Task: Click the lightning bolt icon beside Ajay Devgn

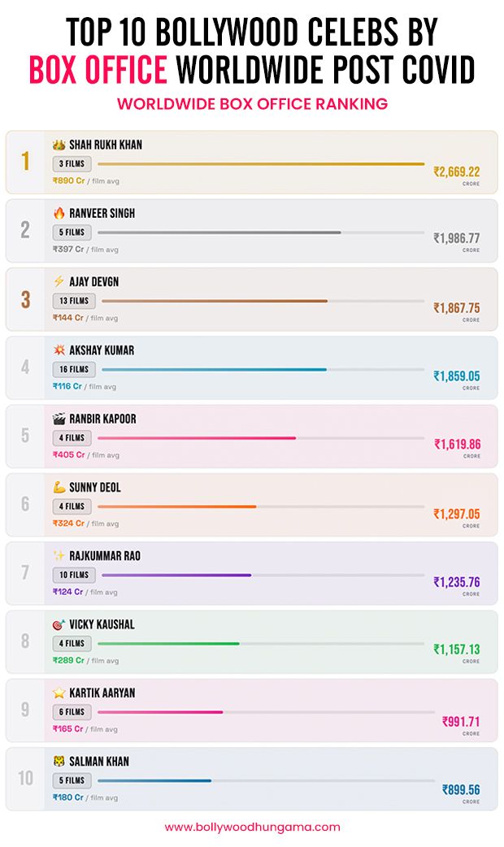Action: tap(59, 282)
